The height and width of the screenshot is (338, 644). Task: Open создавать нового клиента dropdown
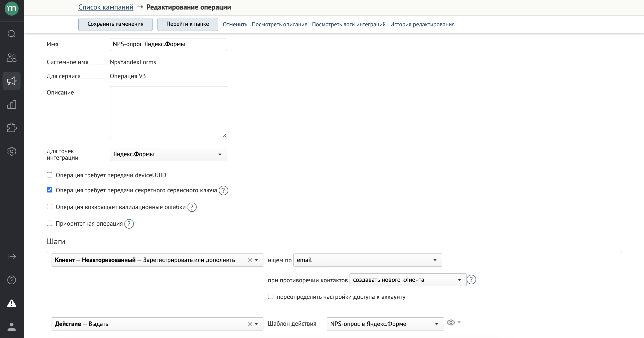point(408,280)
